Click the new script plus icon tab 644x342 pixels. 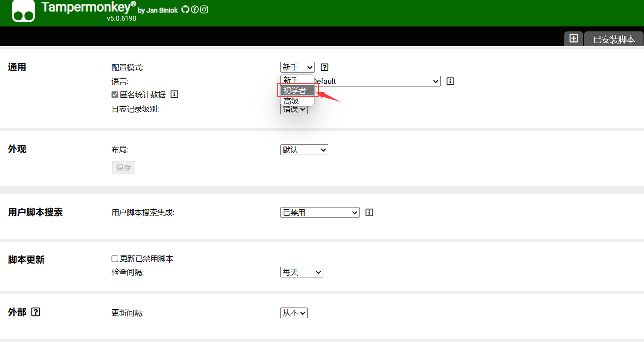(x=573, y=39)
